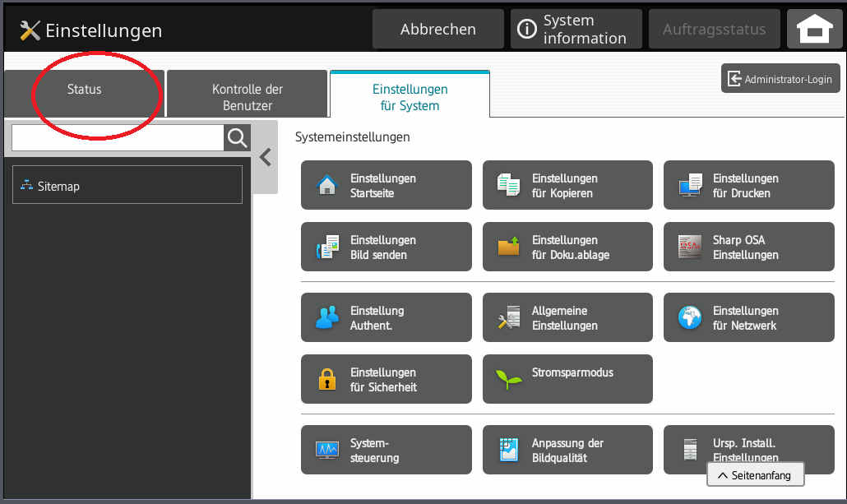Switch to the Status tab
The height and width of the screenshot is (504, 847).
(x=85, y=90)
